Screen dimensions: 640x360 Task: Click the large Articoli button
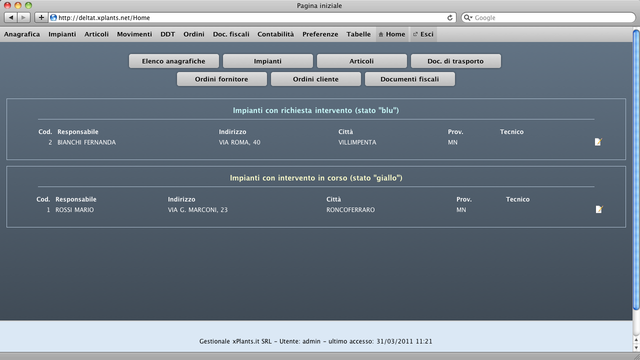(x=362, y=61)
